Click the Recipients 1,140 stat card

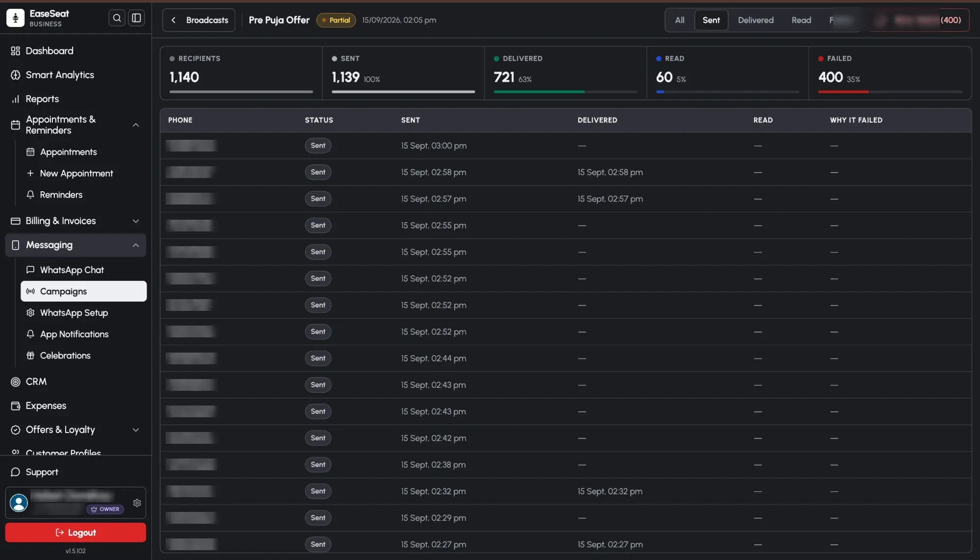click(241, 73)
